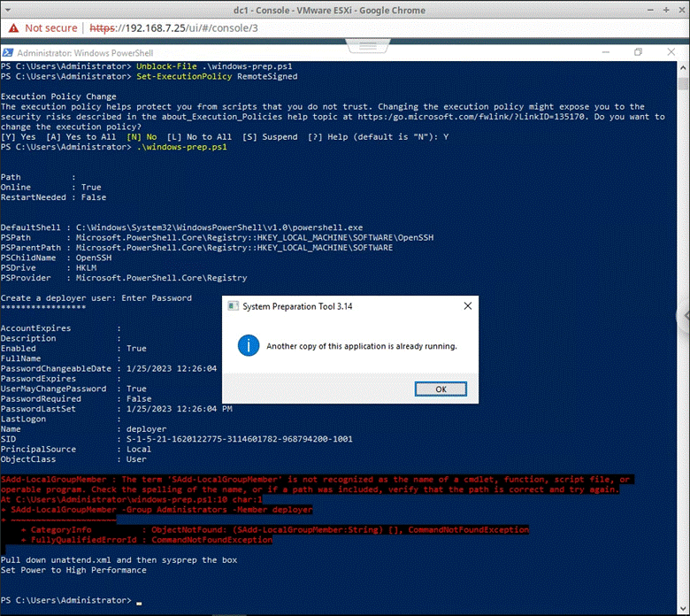Image resolution: width=690 pixels, height=616 pixels.
Task: Click 'Set Power to High Performance' line
Action: (x=73, y=570)
